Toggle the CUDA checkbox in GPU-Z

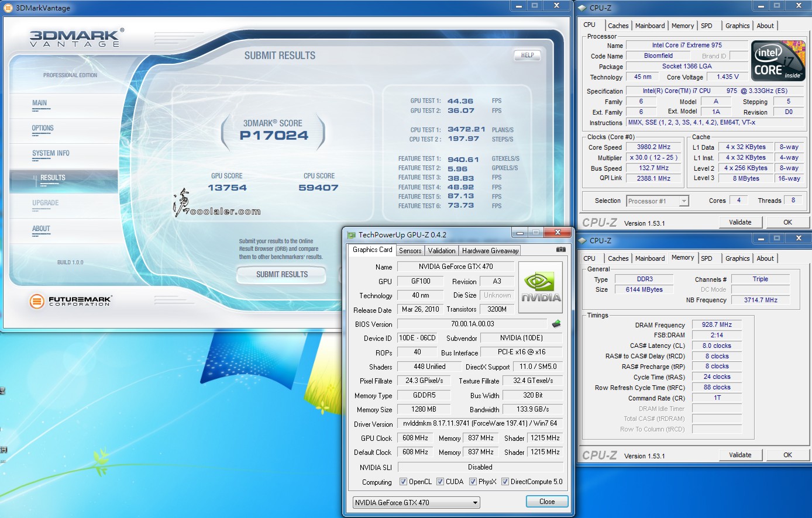pyautogui.click(x=440, y=482)
